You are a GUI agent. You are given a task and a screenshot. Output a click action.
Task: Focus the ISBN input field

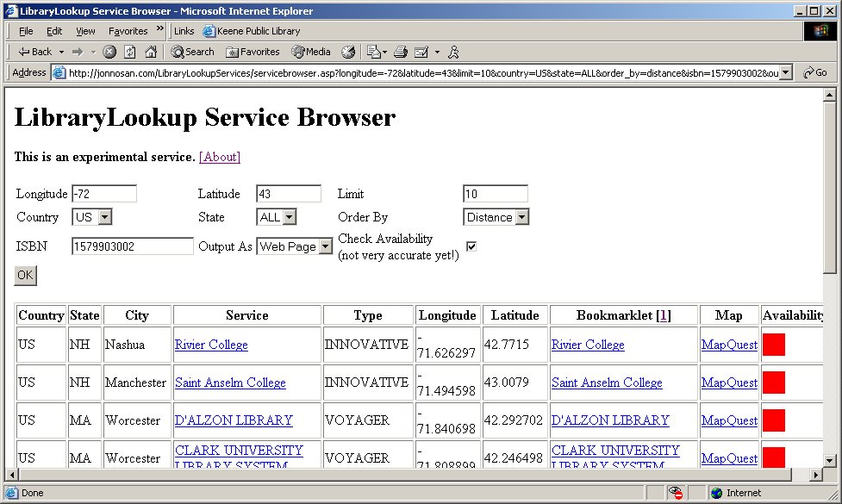pos(133,246)
